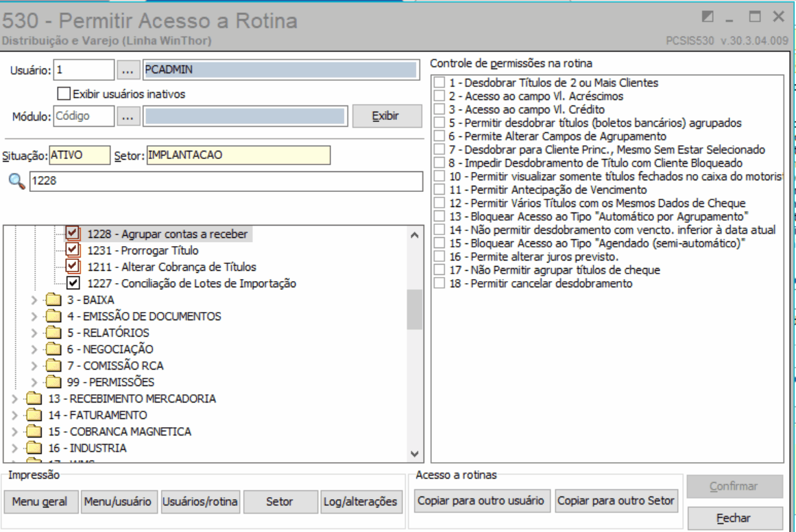The height and width of the screenshot is (532, 796).
Task: Click the Setor print button
Action: (x=280, y=502)
